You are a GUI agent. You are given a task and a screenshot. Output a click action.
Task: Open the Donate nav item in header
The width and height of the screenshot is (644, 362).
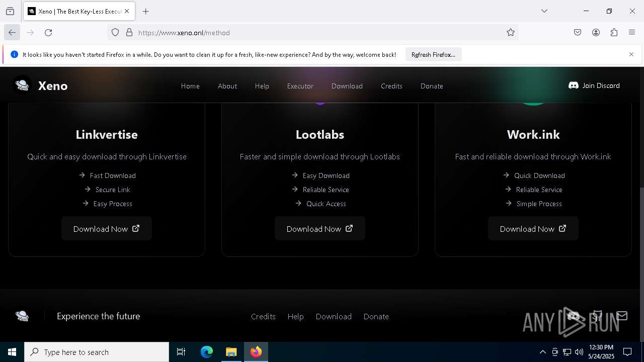click(432, 86)
